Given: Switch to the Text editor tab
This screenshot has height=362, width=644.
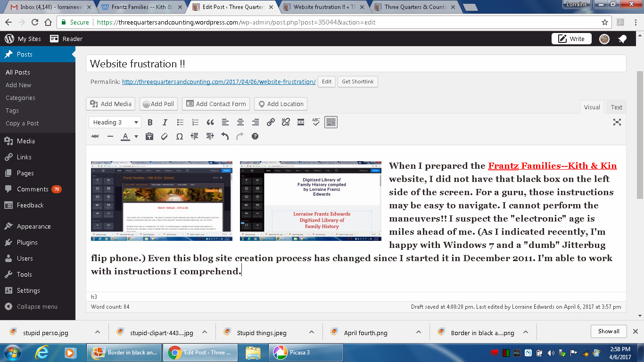Looking at the screenshot, I should point(616,107).
